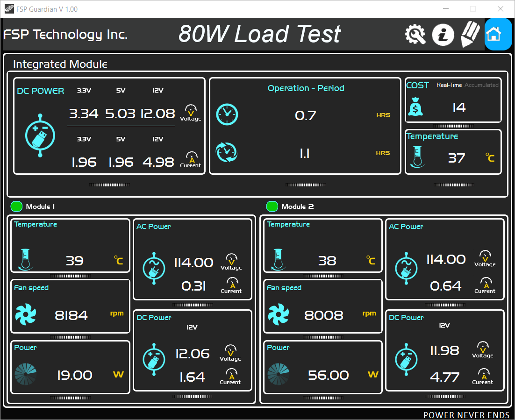Click the integrated Temperature thermometer icon
The width and height of the screenshot is (515, 420).
[x=417, y=157]
